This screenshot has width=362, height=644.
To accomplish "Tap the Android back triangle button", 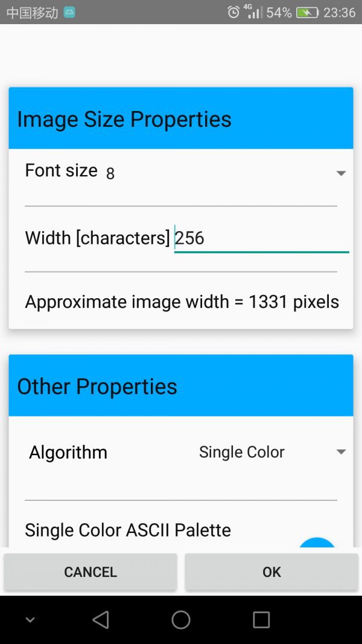I will [x=101, y=619].
